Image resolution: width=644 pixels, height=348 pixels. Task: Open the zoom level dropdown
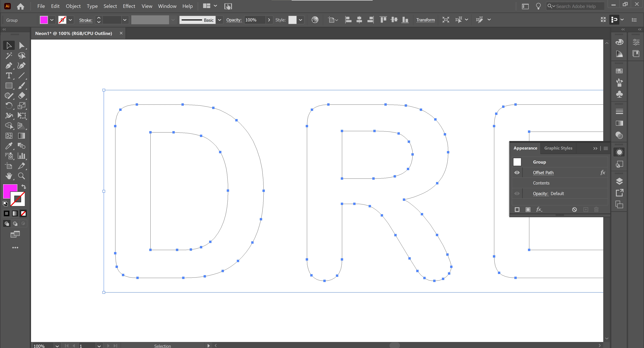click(57, 346)
